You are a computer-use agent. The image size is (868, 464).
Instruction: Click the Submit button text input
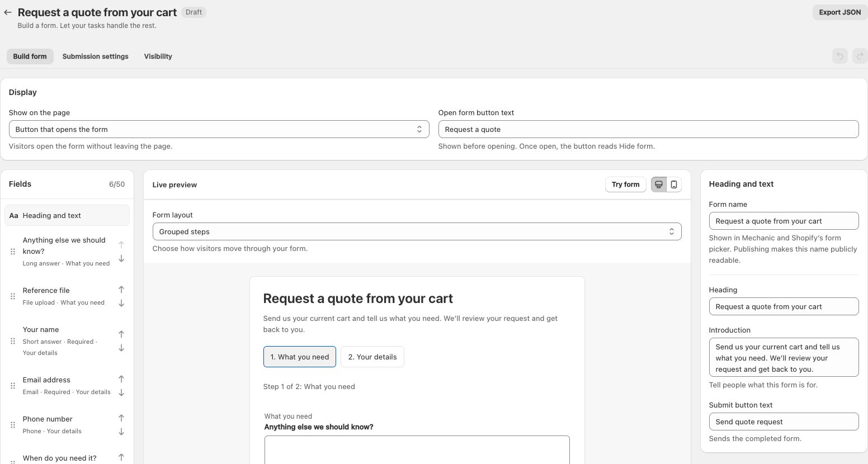(x=784, y=422)
